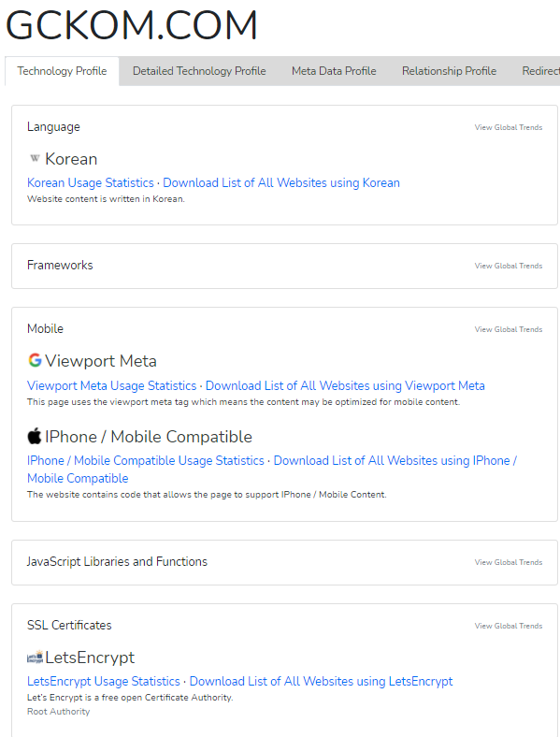Open the Viewport Meta Usage Statistics link
Screen dimensions: 560x737
pos(112,385)
